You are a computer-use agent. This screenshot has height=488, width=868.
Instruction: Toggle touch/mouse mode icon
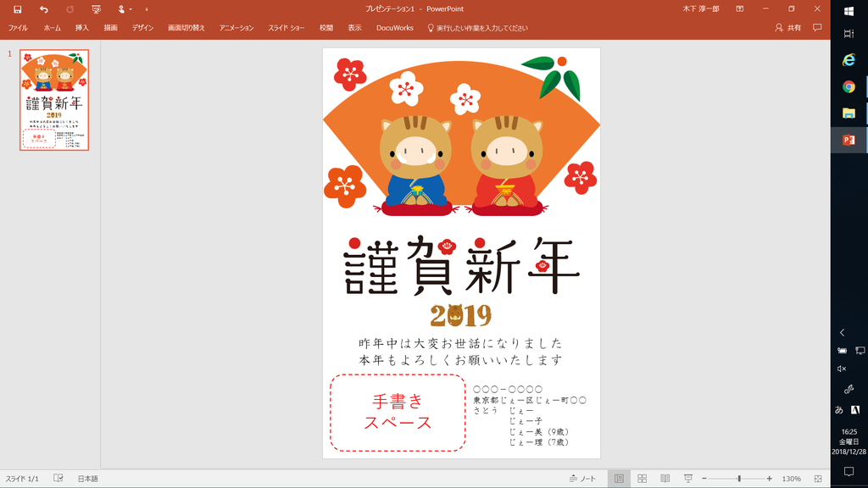pos(121,8)
